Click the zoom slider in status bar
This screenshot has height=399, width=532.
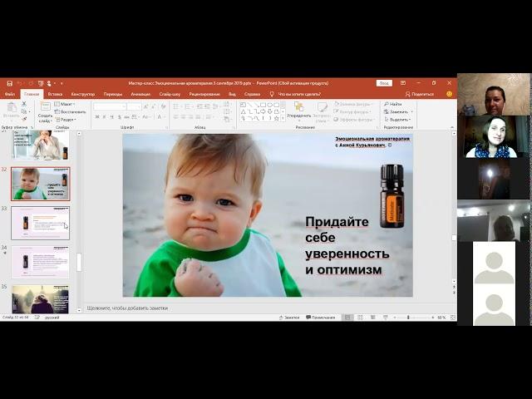[414, 318]
